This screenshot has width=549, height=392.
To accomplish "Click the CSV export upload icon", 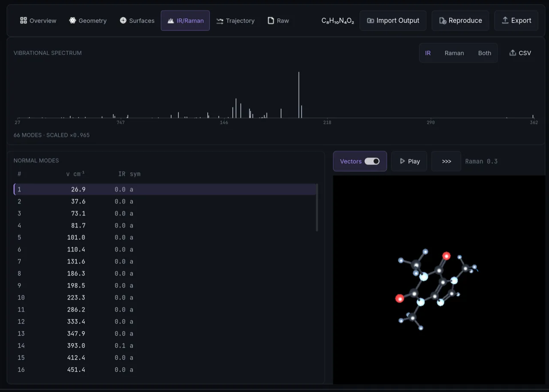I will point(513,53).
